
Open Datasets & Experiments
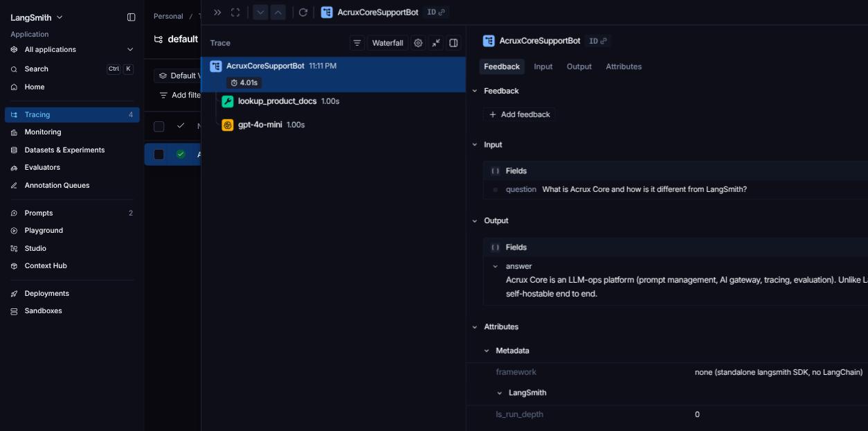(72, 150)
